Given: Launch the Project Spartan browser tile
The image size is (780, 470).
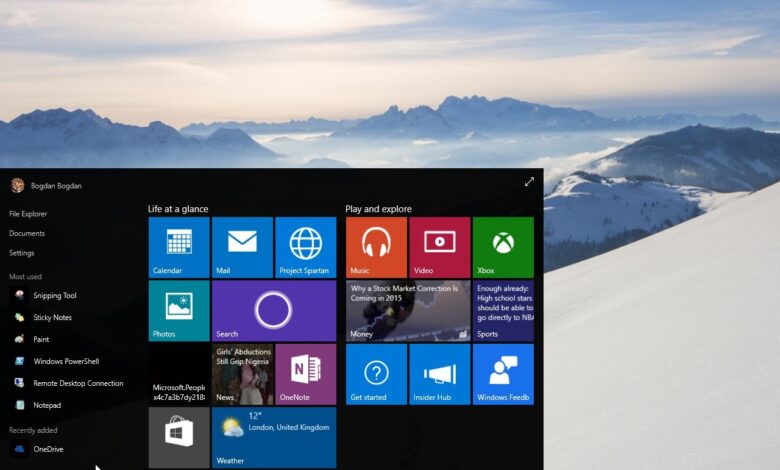Looking at the screenshot, I should click(305, 247).
